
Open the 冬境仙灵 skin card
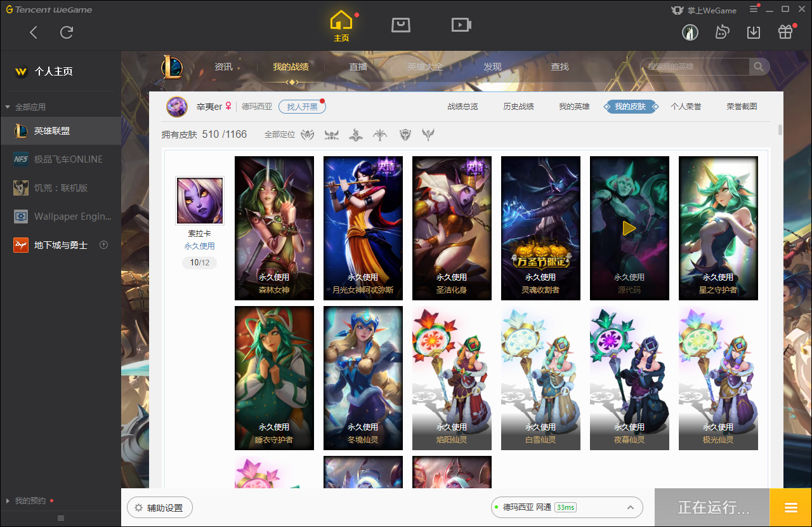[363, 378]
